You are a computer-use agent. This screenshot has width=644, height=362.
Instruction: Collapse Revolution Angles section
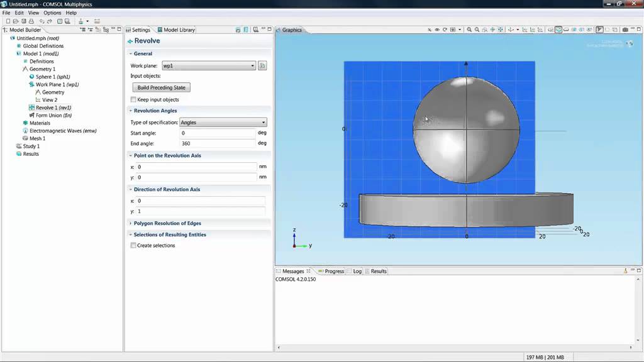click(x=131, y=111)
